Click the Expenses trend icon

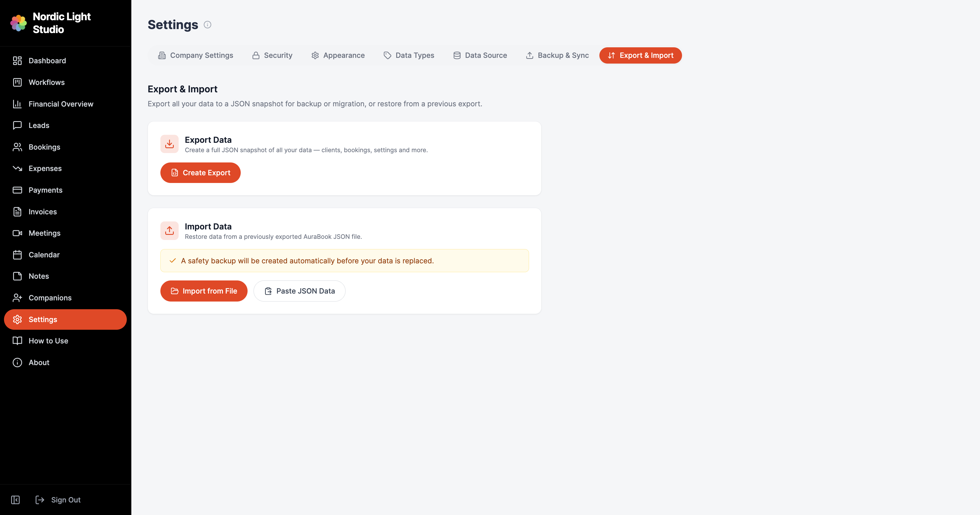click(17, 168)
